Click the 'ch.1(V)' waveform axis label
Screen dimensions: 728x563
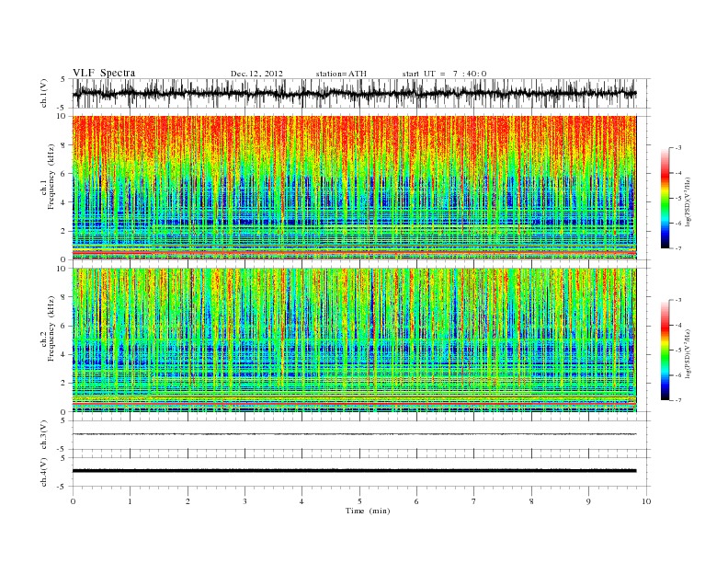click(x=43, y=93)
